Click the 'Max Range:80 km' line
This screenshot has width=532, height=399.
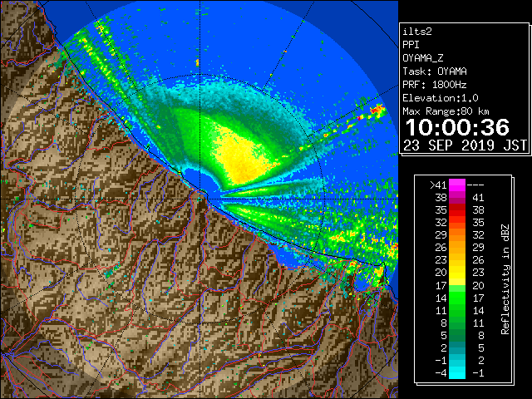pyautogui.click(x=446, y=111)
